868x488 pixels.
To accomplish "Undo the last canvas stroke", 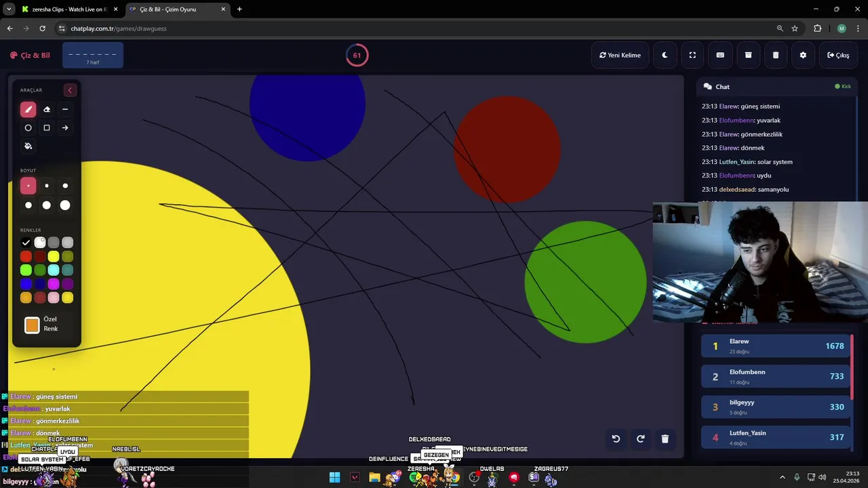I will click(x=616, y=439).
